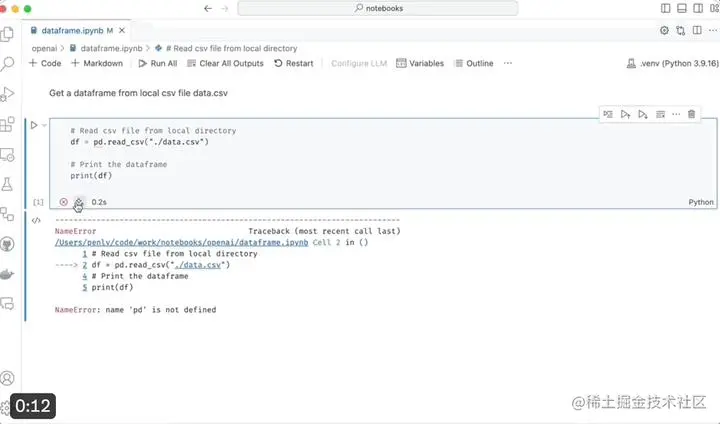Click the ./data.csv link in traceback
This screenshot has width=720, height=424.
point(197,265)
